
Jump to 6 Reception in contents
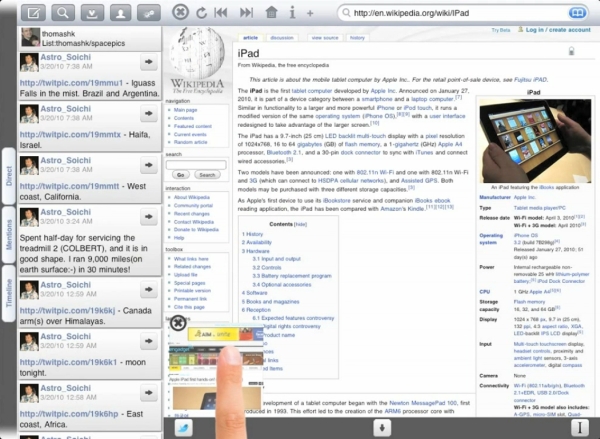coord(256,310)
